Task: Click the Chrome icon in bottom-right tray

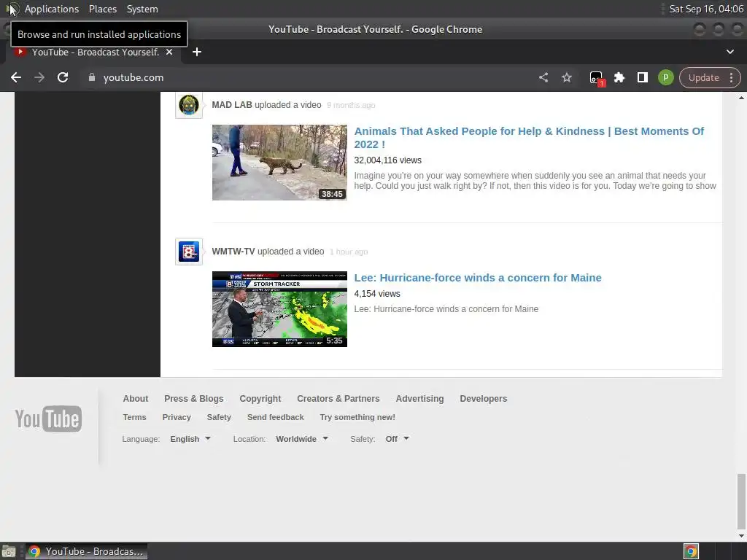Action: [x=691, y=551]
